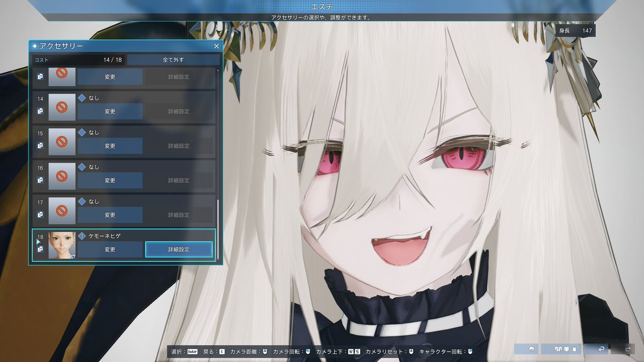The height and width of the screenshot is (362, 644).
Task: Click the cost diamond icon in slot 15
Action: (x=82, y=132)
